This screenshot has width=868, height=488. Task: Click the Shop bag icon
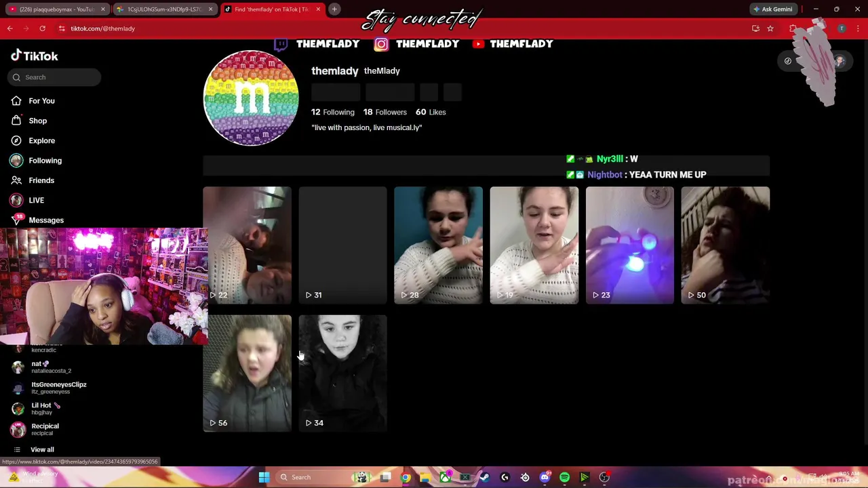click(16, 121)
